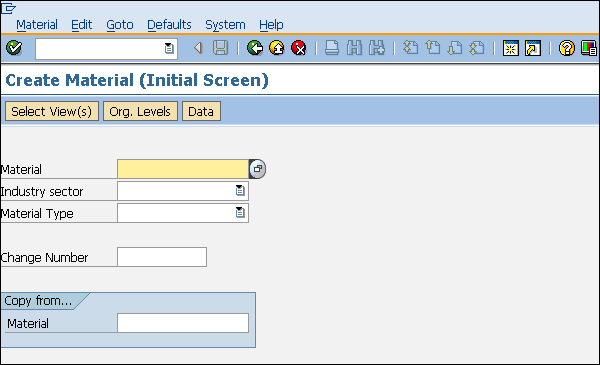600x365 pixels.
Task: Expand the Industry sector dropdown
Action: tap(240, 191)
